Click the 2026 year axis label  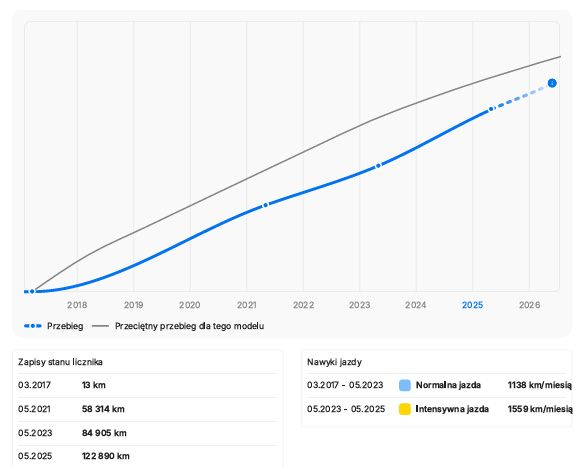pos(529,305)
